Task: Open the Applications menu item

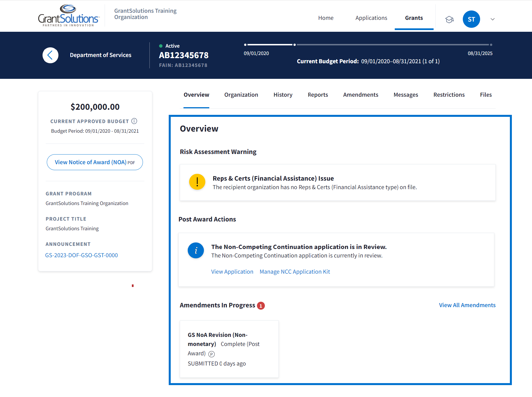Action: point(371,18)
